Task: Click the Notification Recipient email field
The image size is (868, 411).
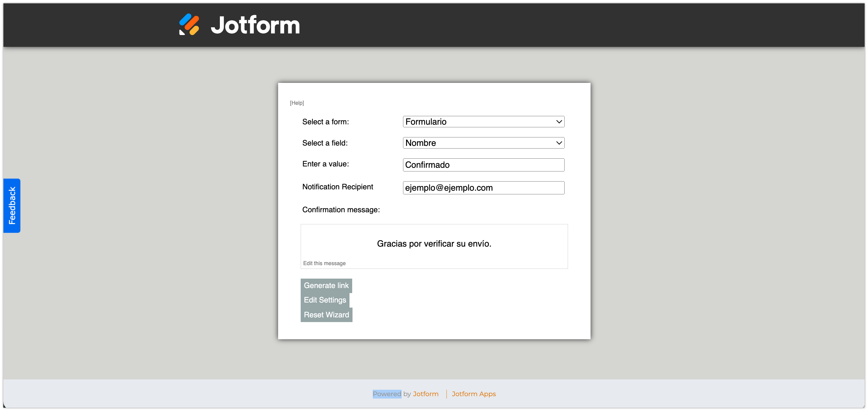Action: click(483, 188)
